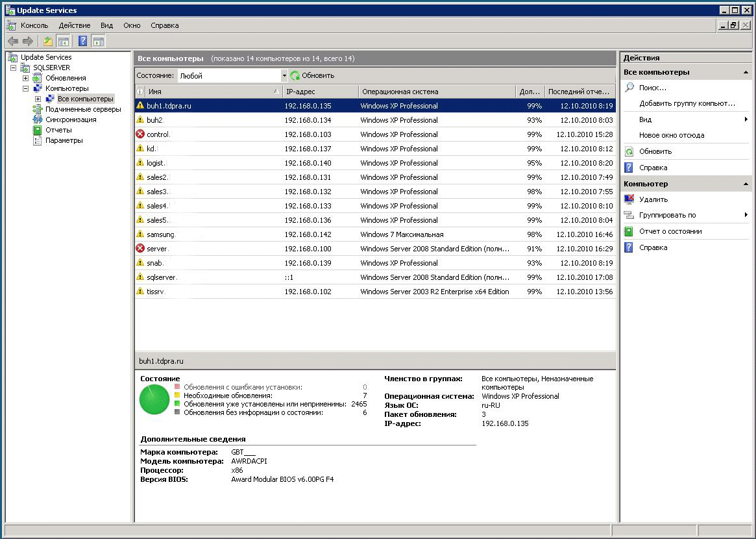This screenshot has width=756, height=539.
Task: Collapse the SQLSERVER tree node
Action: click(14, 68)
